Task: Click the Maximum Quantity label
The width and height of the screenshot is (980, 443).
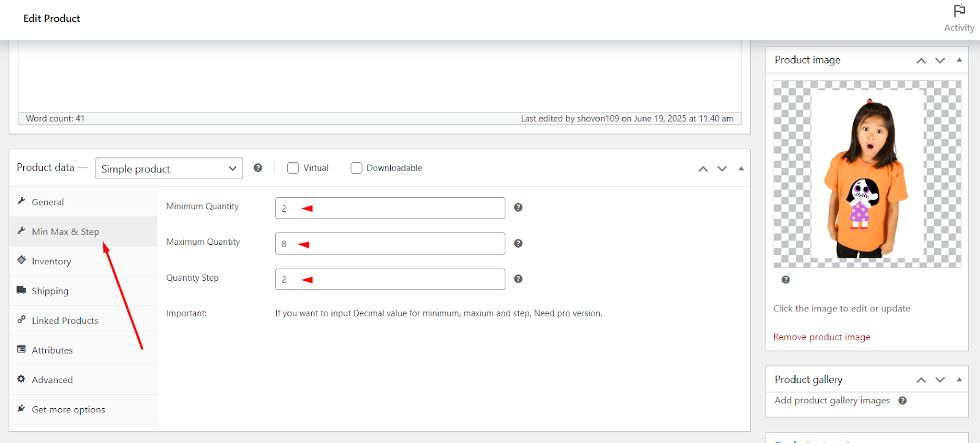Action: click(x=203, y=242)
